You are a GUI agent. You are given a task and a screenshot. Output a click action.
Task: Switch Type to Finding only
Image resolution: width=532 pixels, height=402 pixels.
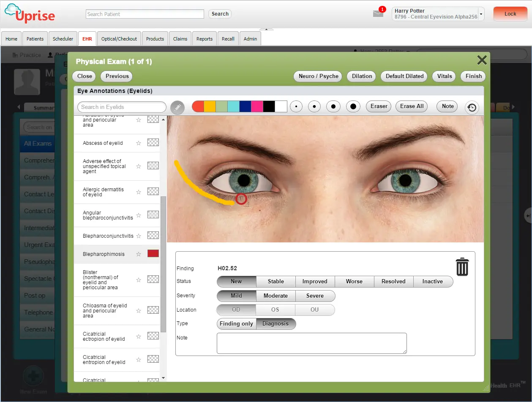[236, 323]
